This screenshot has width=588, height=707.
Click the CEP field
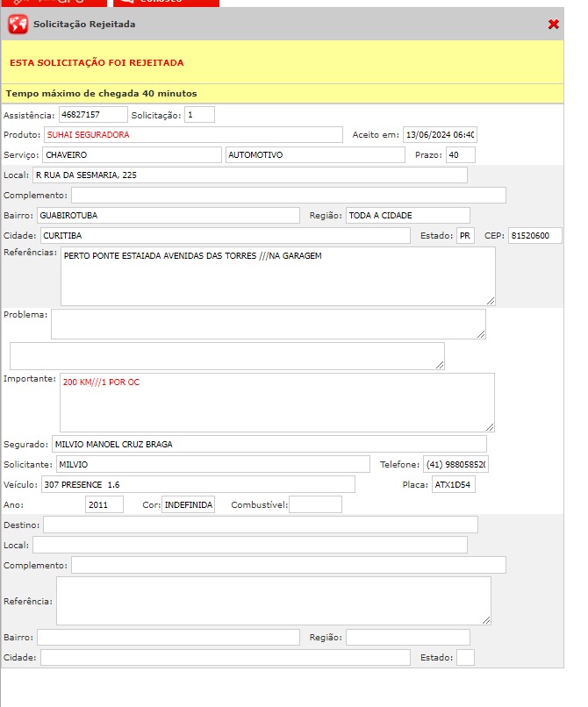pos(535,236)
